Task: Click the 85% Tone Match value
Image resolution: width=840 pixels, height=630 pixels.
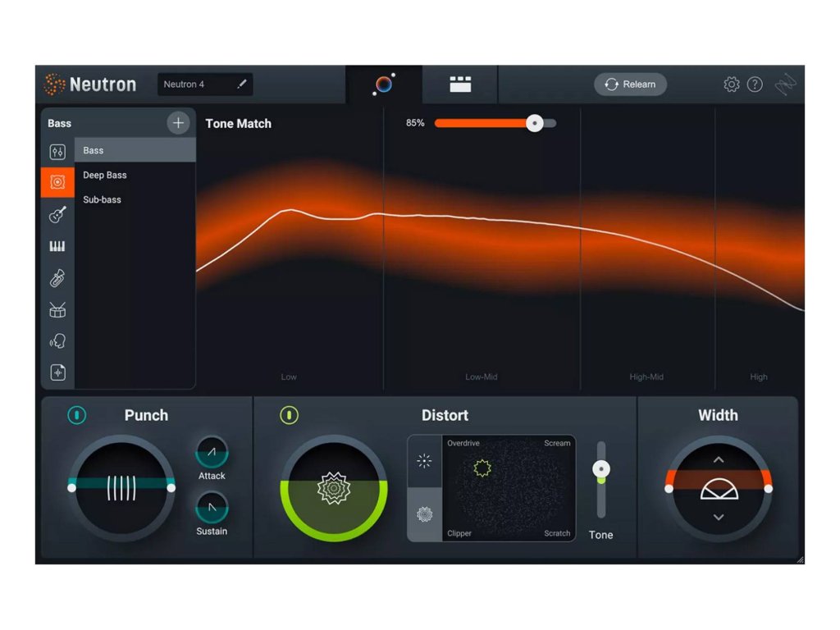Action: (x=414, y=123)
